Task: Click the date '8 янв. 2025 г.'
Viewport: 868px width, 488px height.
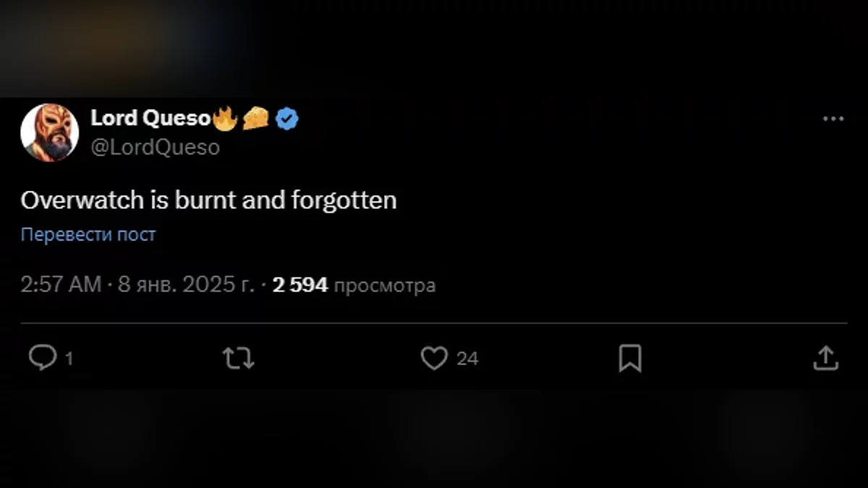Action: (186, 285)
